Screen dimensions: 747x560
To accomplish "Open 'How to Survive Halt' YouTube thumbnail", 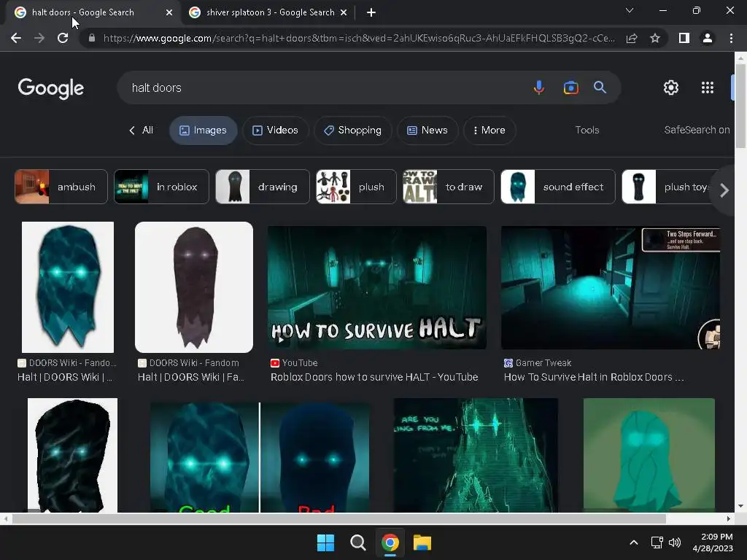I will tap(377, 287).
